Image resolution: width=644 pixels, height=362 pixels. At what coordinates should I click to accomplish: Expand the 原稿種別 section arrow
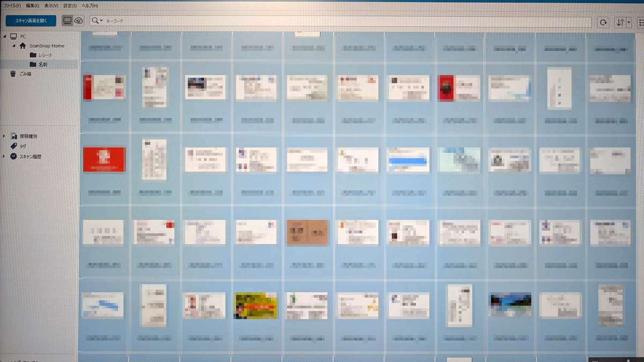coord(5,136)
